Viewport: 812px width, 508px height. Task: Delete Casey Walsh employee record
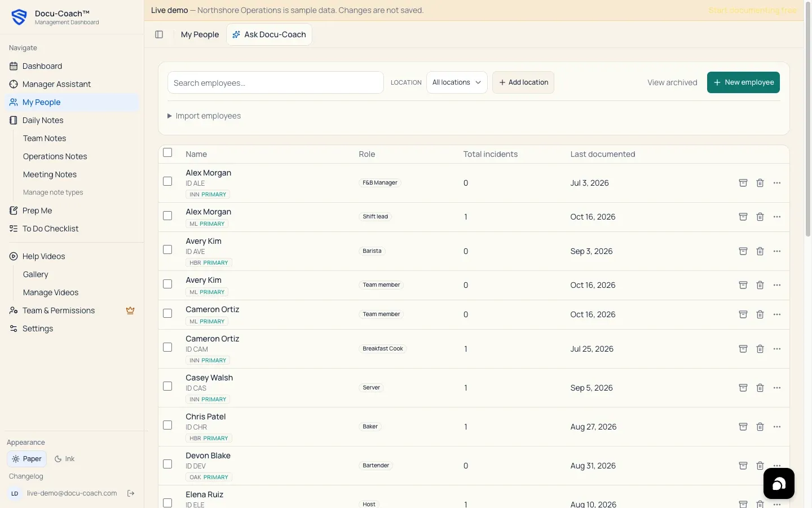tap(760, 388)
